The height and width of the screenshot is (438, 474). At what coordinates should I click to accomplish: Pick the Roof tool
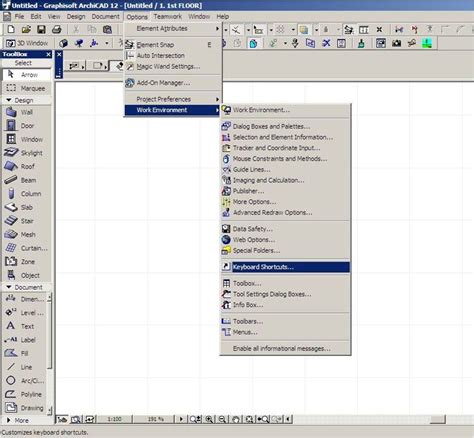[26, 166]
